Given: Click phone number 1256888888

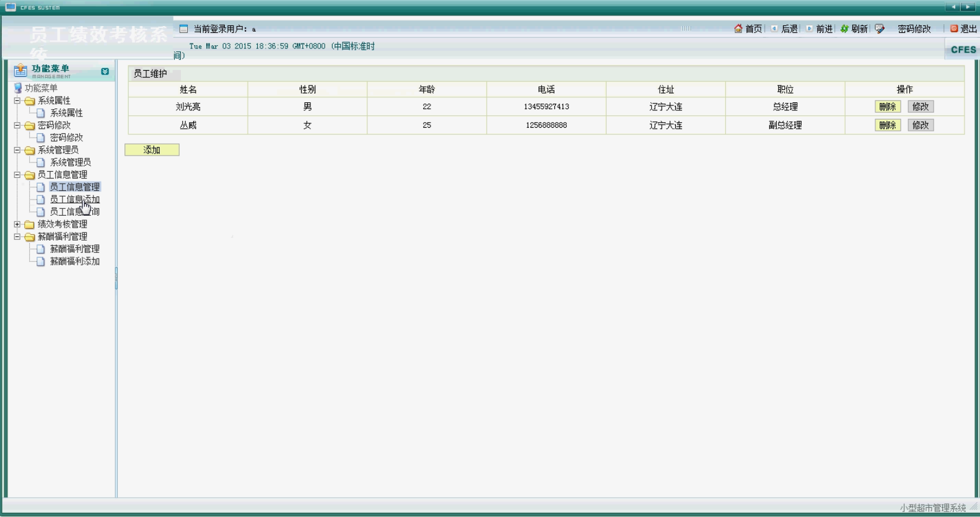Looking at the screenshot, I should (546, 125).
